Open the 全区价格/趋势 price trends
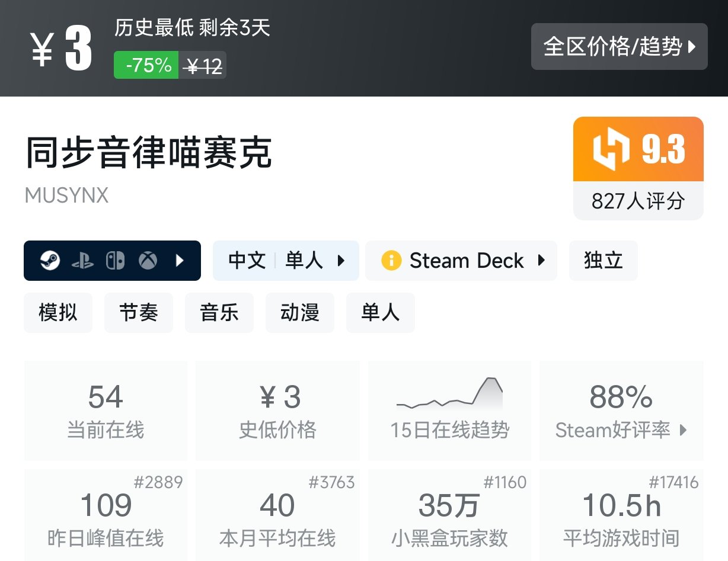Screen dimensions: 728x561 click(x=619, y=47)
